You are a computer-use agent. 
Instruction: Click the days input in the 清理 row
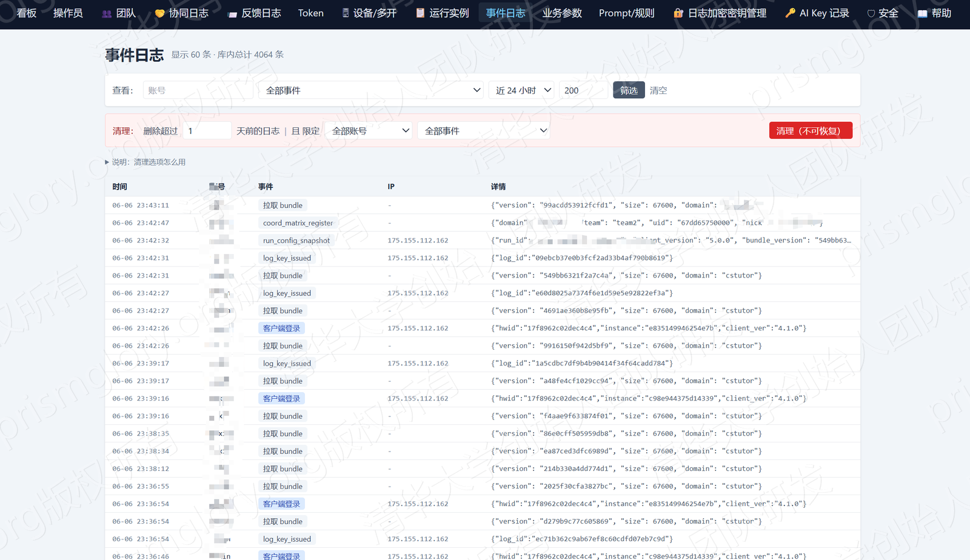coord(207,130)
